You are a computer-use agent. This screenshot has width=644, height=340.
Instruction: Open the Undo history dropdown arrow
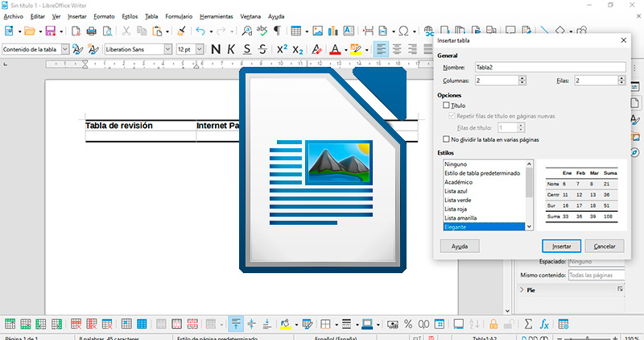tap(211, 31)
